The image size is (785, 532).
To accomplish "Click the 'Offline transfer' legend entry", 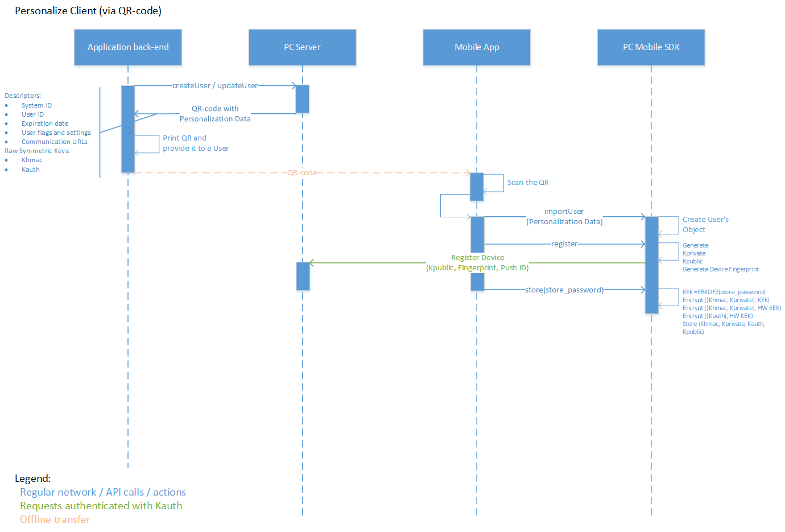I will tap(55, 519).
